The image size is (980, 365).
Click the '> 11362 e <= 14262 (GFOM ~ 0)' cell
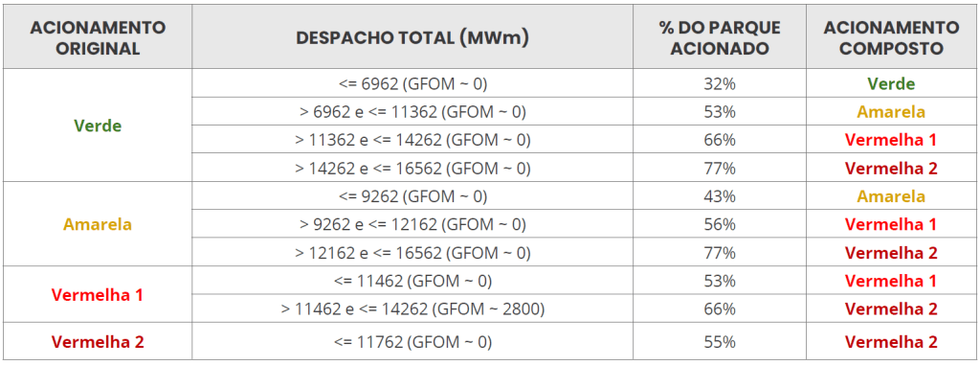point(412,140)
